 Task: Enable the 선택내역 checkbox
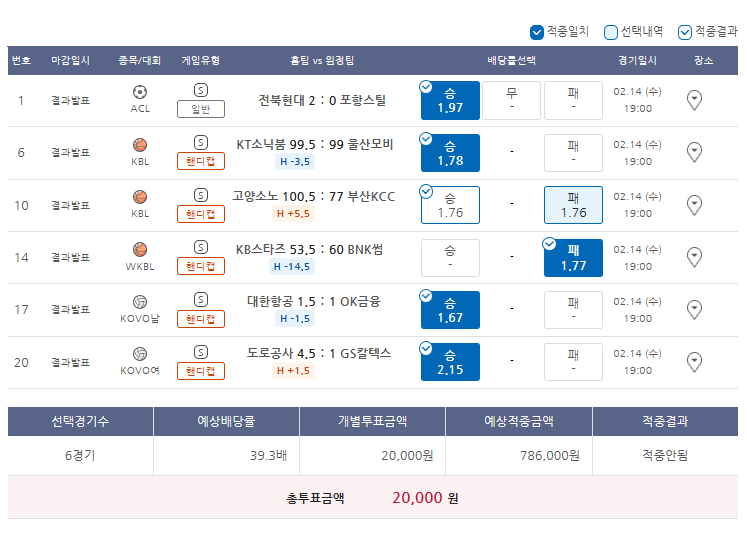[610, 32]
